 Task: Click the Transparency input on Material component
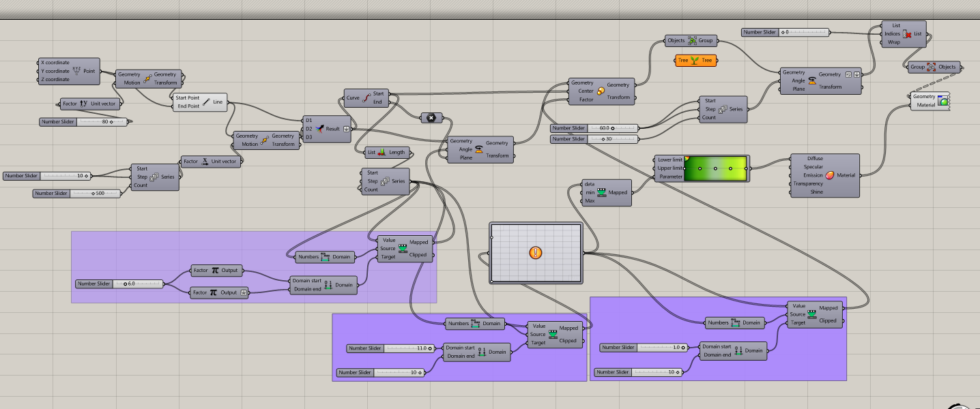tap(805, 183)
